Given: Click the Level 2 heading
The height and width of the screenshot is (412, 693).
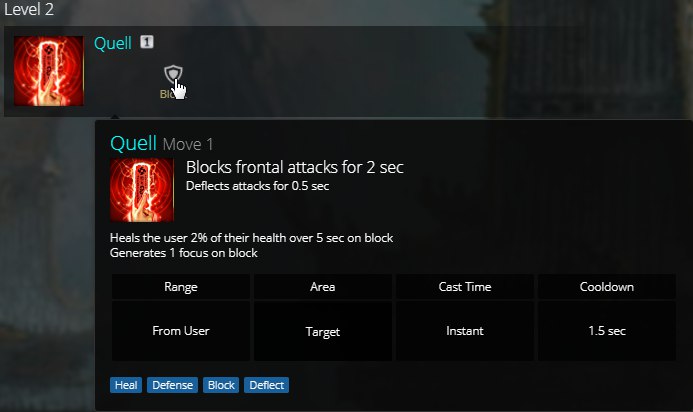Looking at the screenshot, I should pyautogui.click(x=29, y=9).
